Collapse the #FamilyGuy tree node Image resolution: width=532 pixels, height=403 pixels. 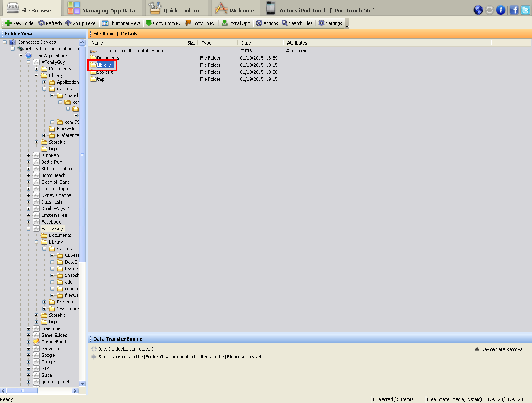pyautogui.click(x=28, y=62)
